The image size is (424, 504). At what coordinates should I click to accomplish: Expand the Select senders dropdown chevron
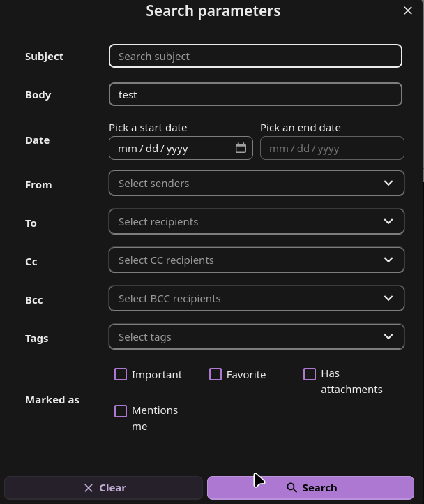[388, 183]
